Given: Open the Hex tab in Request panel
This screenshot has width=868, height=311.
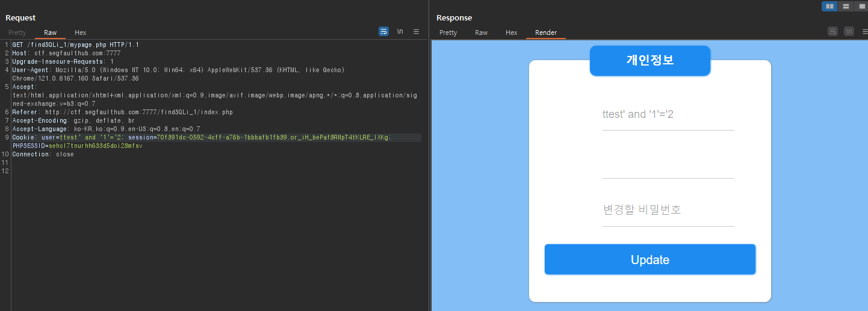Looking at the screenshot, I should point(81,32).
